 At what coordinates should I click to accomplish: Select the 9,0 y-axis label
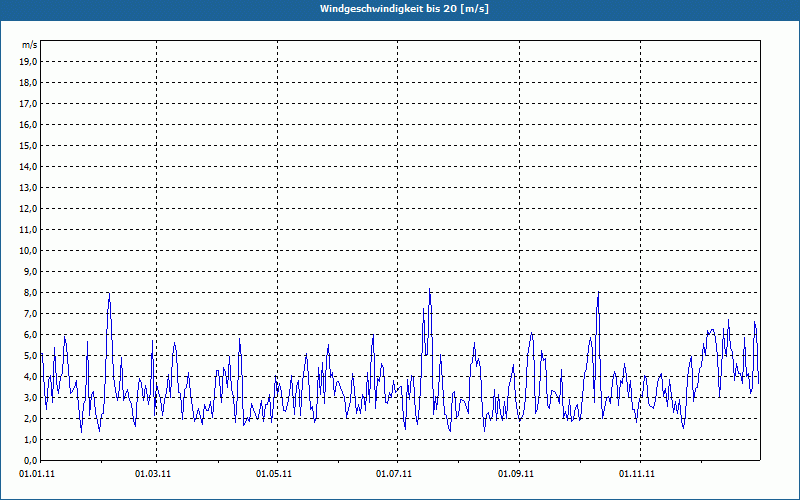30,271
